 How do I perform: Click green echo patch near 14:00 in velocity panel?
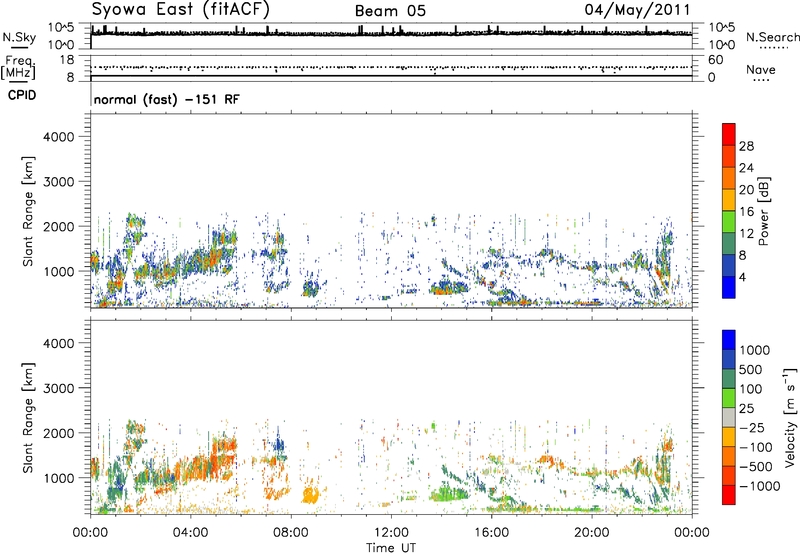449,494
